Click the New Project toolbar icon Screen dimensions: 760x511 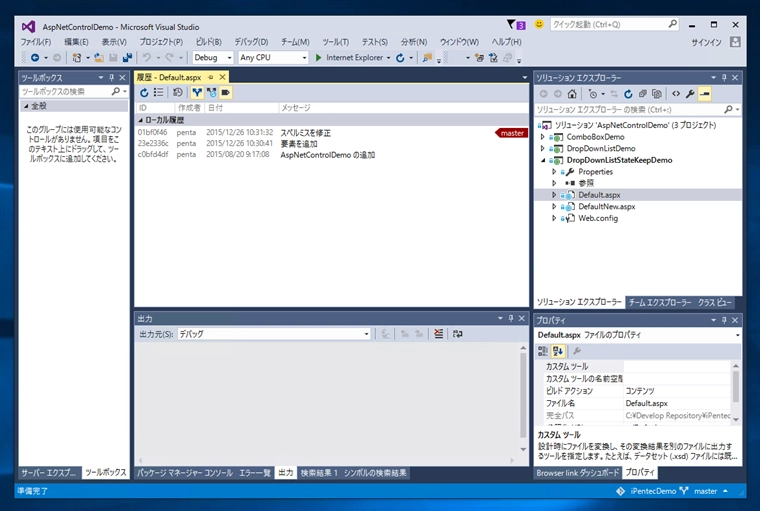(77, 58)
